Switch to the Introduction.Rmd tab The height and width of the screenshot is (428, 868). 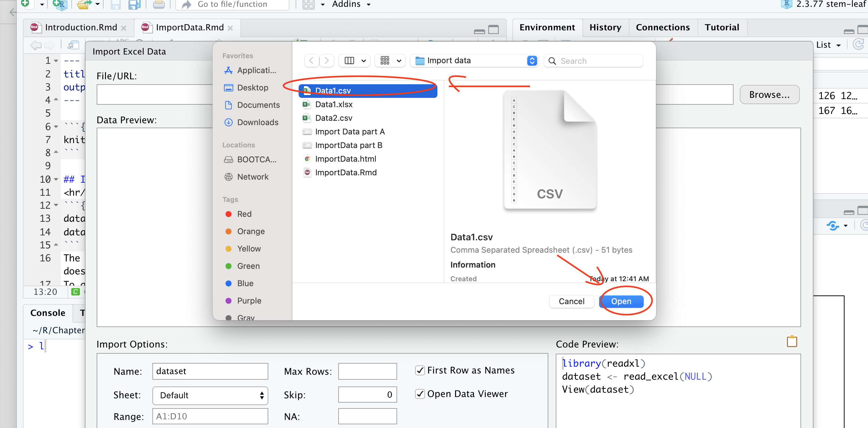pos(81,27)
